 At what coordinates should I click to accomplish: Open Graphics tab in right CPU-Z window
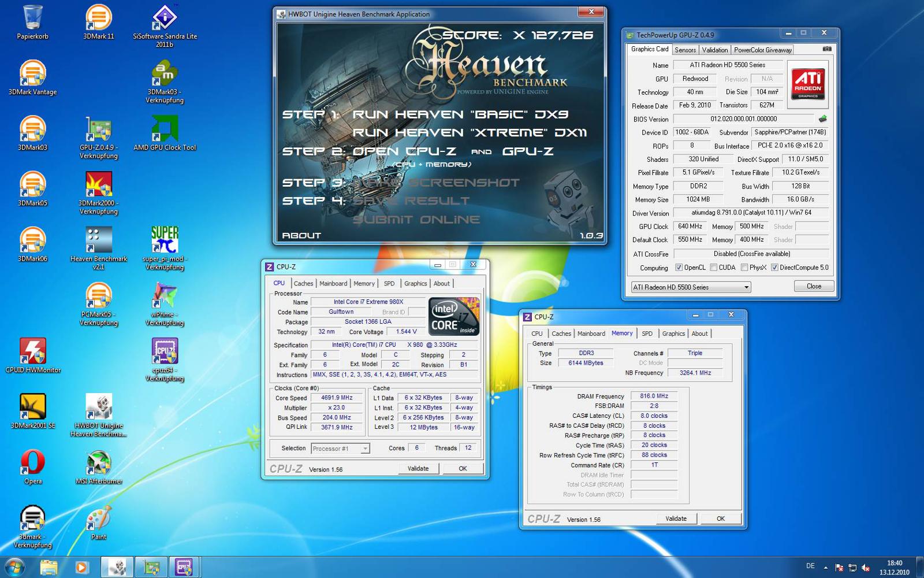coord(673,334)
